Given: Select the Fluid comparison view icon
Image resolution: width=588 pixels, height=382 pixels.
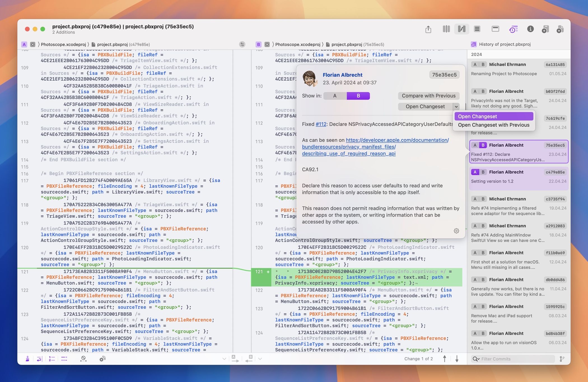Looking at the screenshot, I should [x=462, y=29].
